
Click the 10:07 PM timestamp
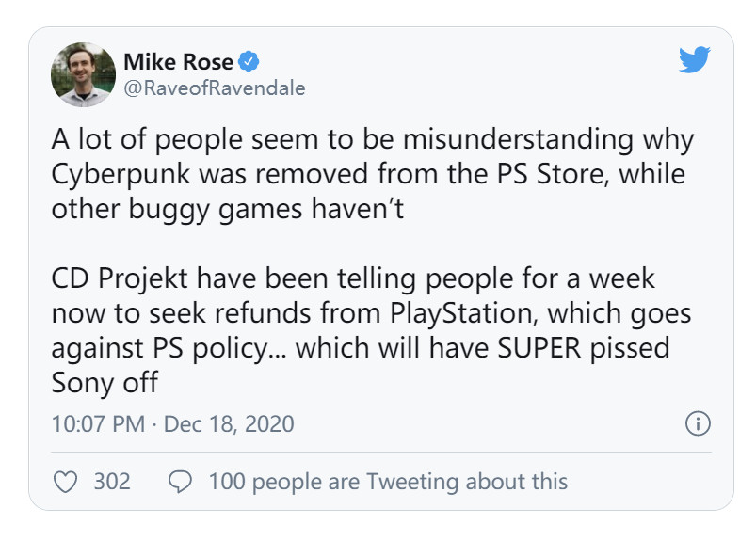click(98, 424)
